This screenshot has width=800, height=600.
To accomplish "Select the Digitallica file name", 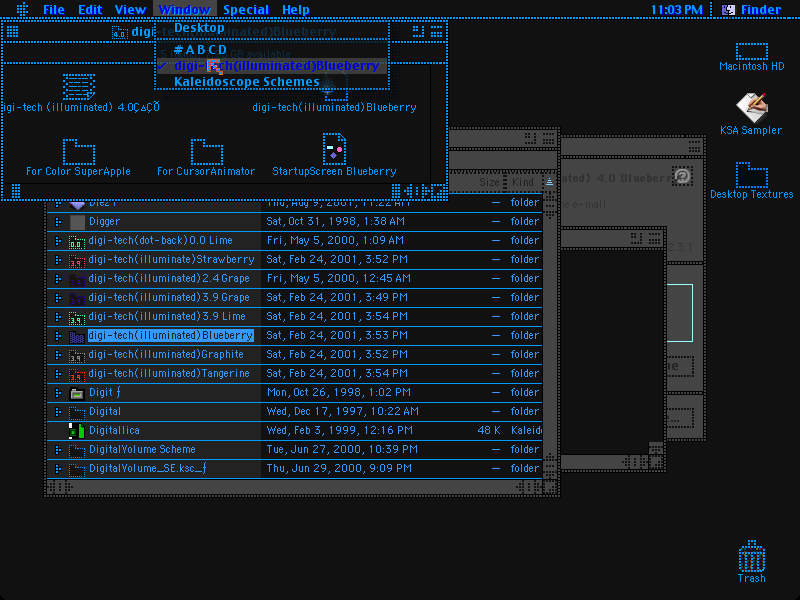I will (x=114, y=431).
